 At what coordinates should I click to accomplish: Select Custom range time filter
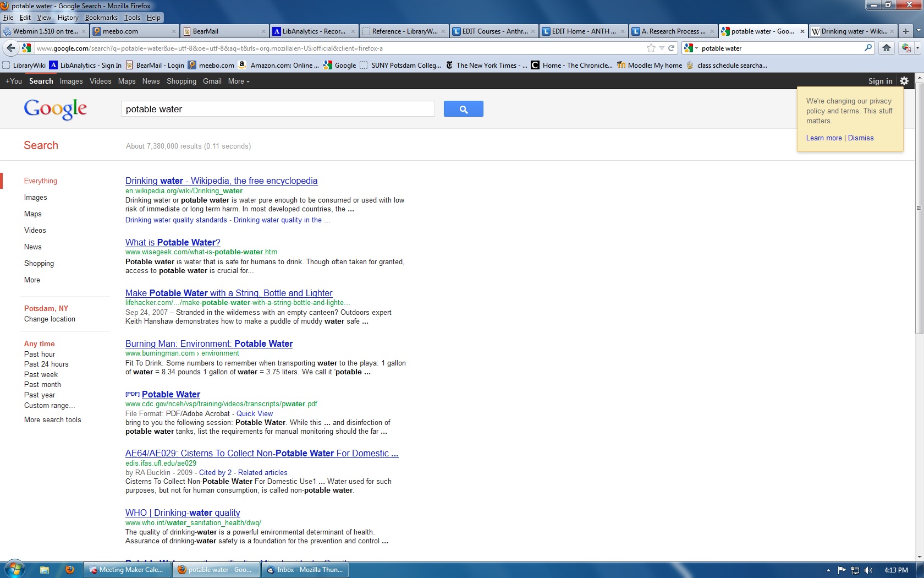click(50, 405)
